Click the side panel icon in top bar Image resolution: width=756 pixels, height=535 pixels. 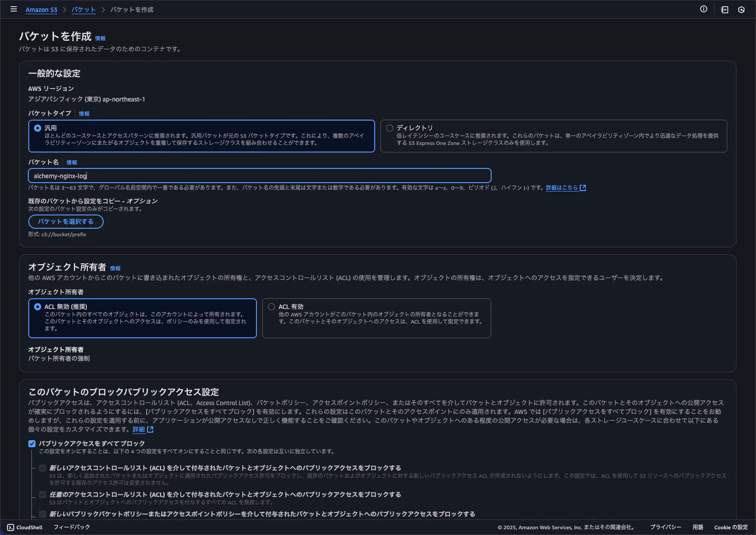pos(725,9)
